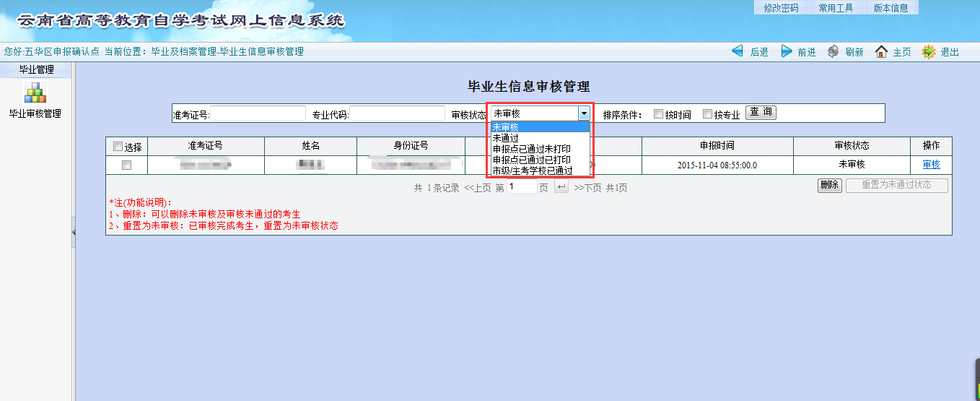Click the 准考证号 input field
Image resolution: width=980 pixels, height=401 pixels.
tap(258, 113)
